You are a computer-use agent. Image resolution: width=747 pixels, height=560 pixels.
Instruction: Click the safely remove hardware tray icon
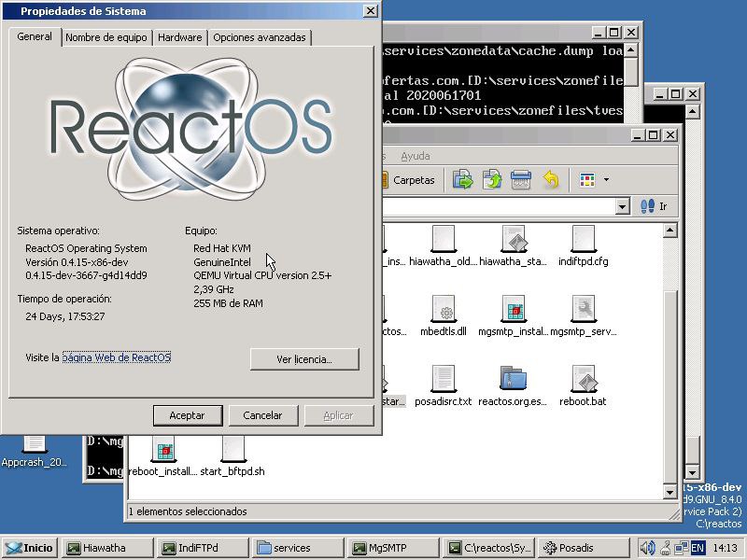(666, 548)
